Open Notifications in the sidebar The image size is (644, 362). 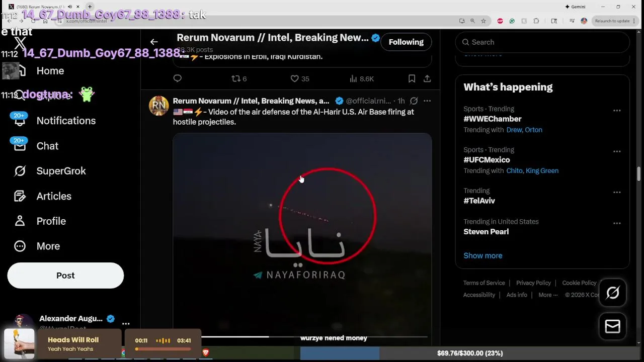pos(66,121)
